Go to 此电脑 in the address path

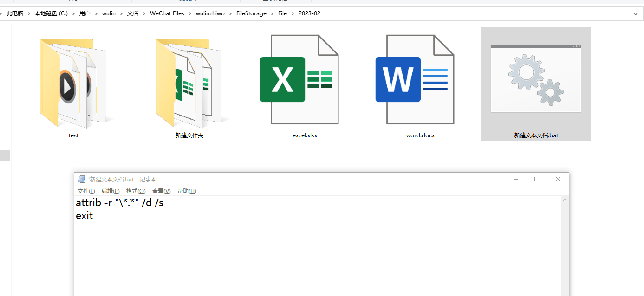coord(15,13)
